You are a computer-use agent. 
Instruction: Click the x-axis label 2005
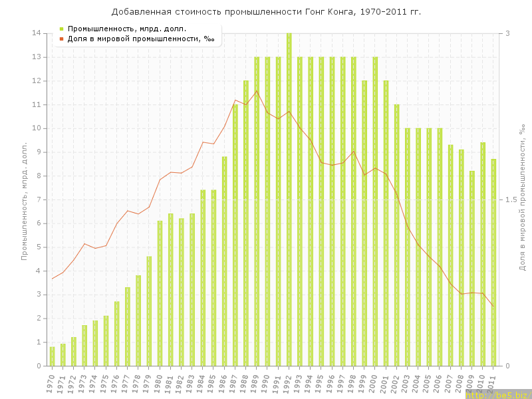point(428,382)
